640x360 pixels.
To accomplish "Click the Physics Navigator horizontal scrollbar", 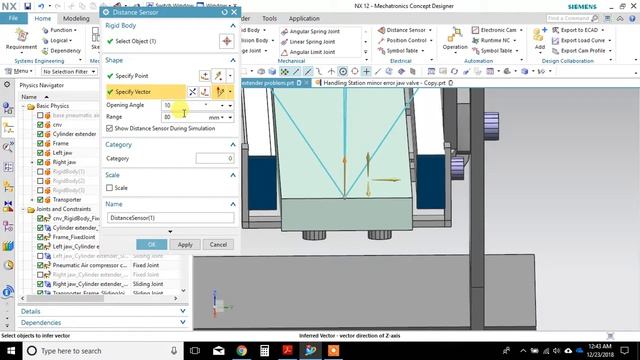I will (65, 298).
